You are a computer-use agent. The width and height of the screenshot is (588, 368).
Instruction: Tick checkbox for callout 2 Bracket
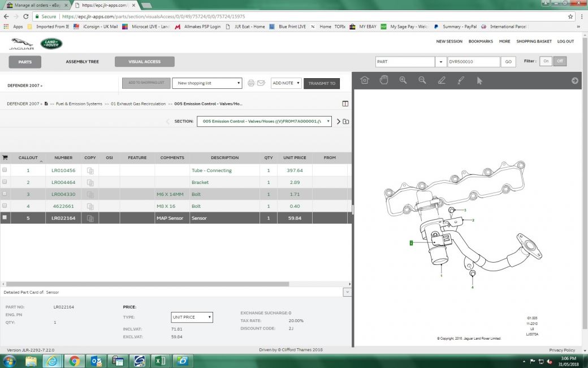click(x=5, y=181)
